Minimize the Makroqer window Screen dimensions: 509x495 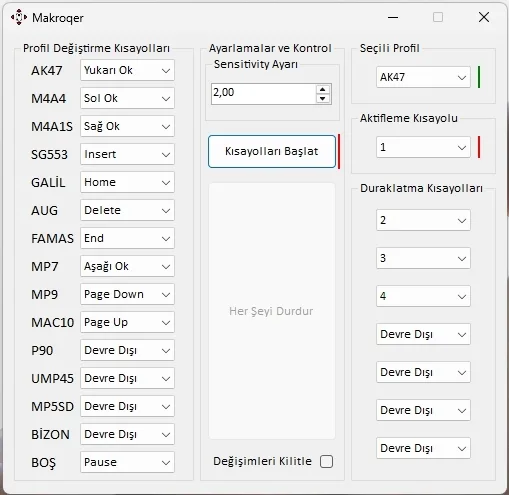[x=393, y=17]
